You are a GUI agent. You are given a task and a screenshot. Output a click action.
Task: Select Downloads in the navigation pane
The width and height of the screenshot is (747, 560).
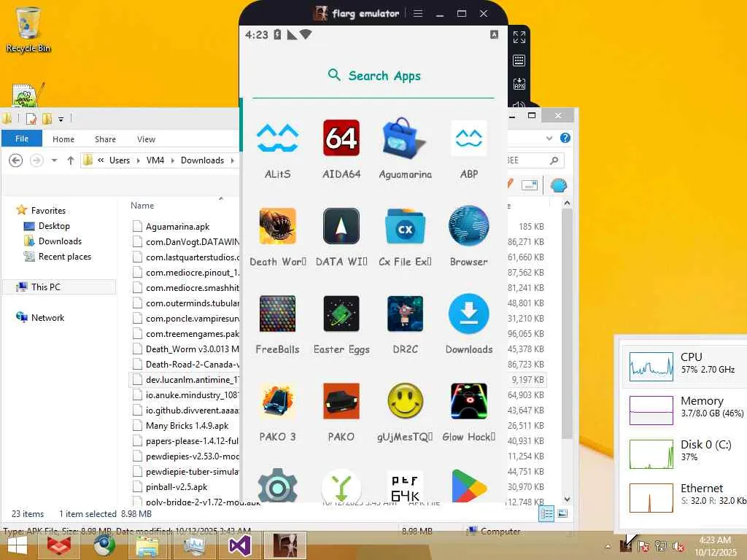(60, 241)
